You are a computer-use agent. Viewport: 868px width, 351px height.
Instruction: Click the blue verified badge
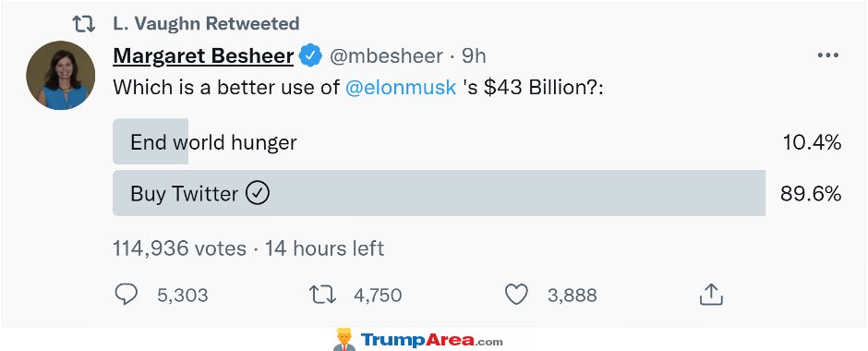(310, 55)
